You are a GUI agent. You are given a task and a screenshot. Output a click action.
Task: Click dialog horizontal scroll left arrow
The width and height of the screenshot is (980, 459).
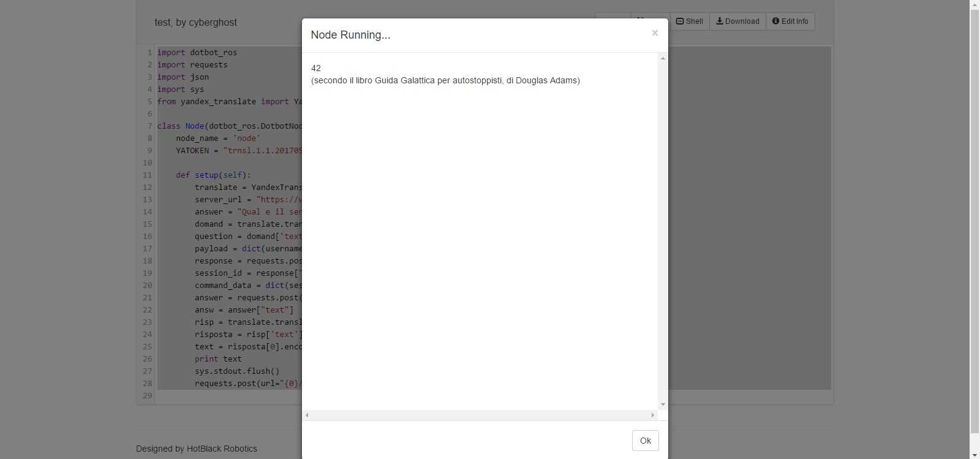pos(307,415)
